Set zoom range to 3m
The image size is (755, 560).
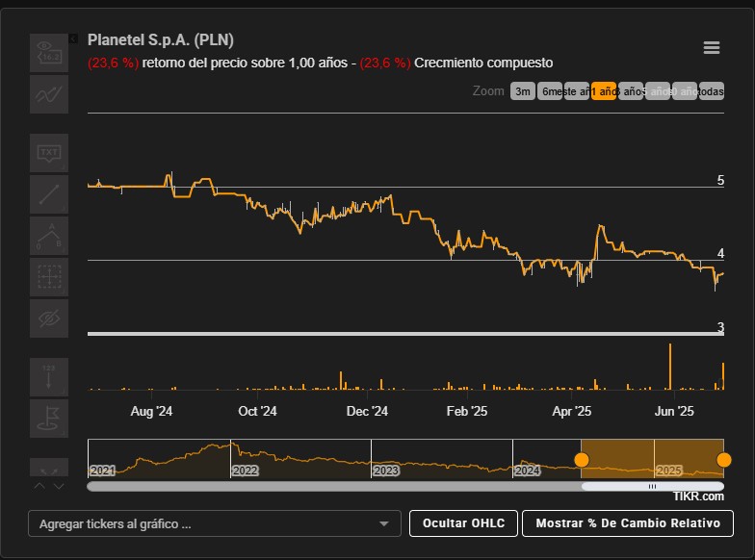pyautogui.click(x=522, y=91)
